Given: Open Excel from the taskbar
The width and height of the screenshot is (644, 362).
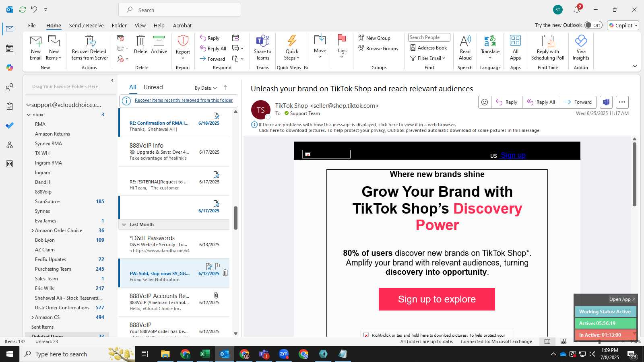Looking at the screenshot, I should [204, 354].
